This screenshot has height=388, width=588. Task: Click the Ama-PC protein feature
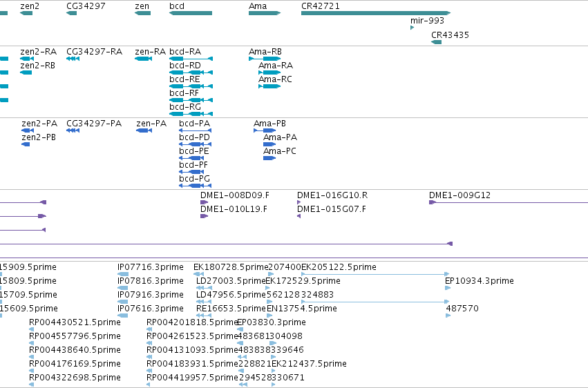tap(269, 158)
